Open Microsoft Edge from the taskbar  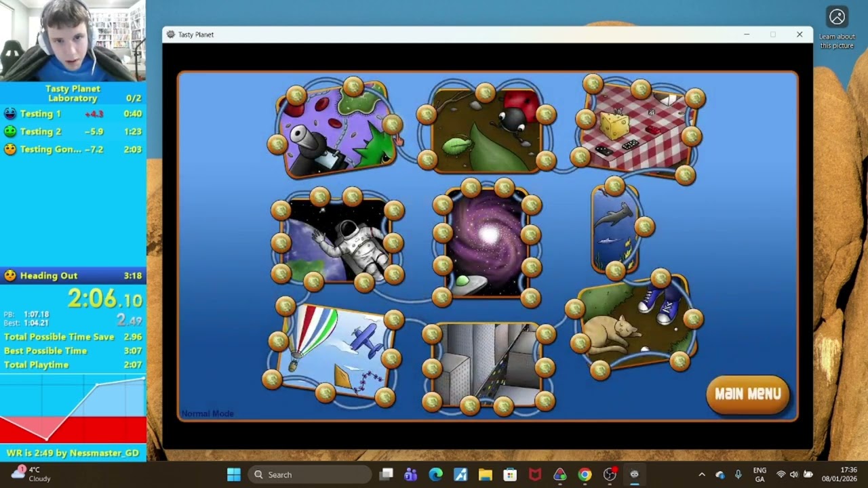click(435, 474)
